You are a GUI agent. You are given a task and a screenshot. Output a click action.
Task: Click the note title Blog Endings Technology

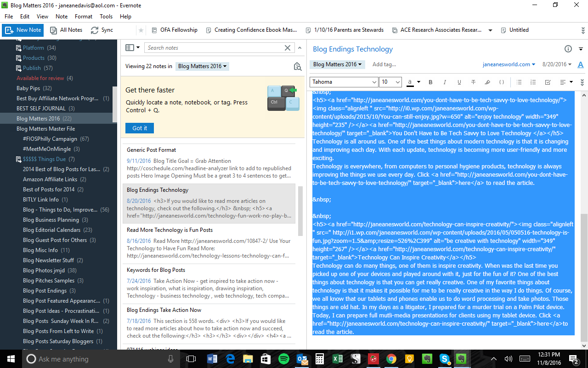(353, 49)
